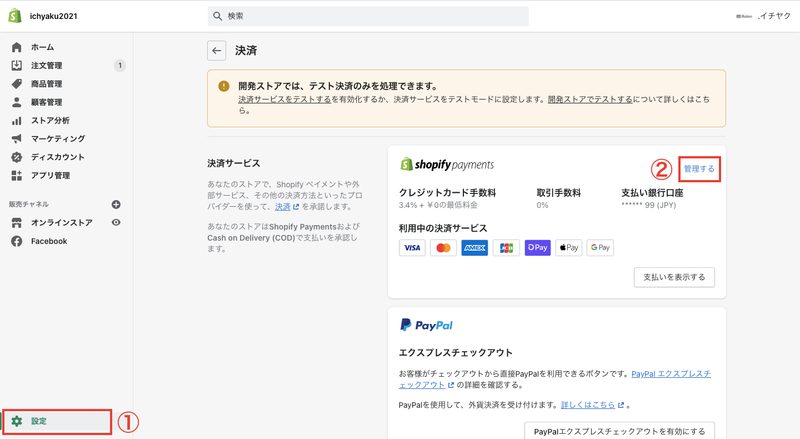
Task: Click the 支払いを表示する button
Action: tap(674, 277)
